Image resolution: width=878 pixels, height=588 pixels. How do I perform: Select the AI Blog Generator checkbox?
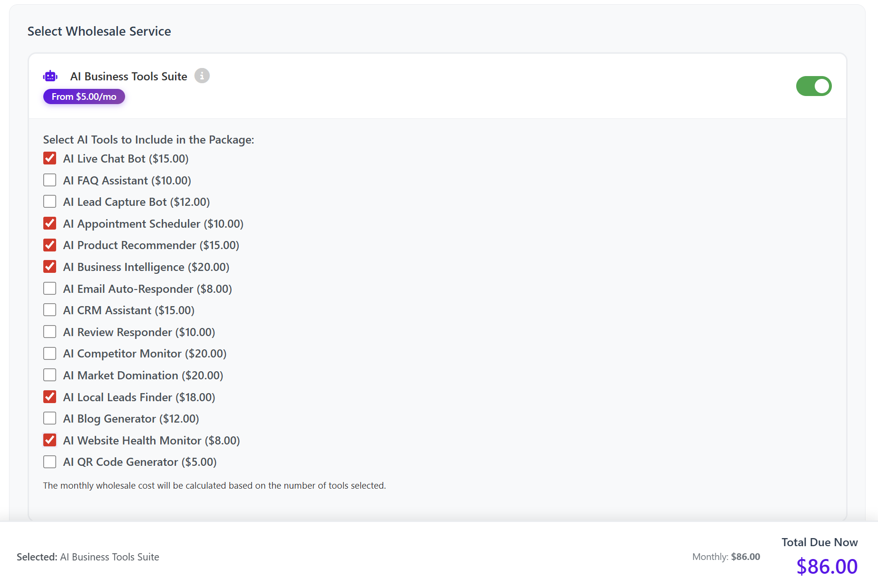point(50,418)
